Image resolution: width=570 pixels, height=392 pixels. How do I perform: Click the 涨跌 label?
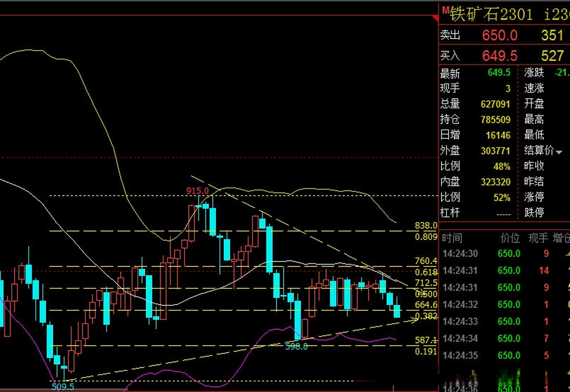click(534, 73)
